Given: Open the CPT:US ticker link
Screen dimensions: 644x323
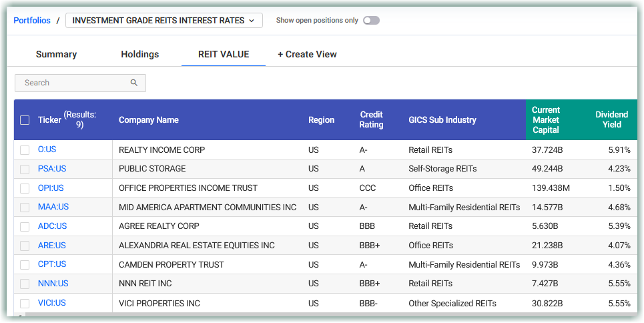Looking at the screenshot, I should [52, 264].
